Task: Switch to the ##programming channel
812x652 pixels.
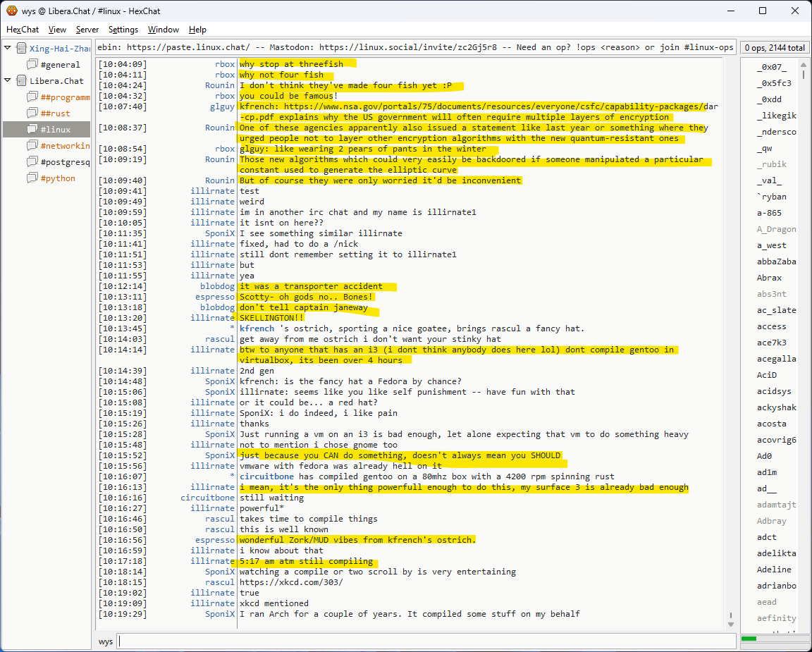Action: point(65,97)
